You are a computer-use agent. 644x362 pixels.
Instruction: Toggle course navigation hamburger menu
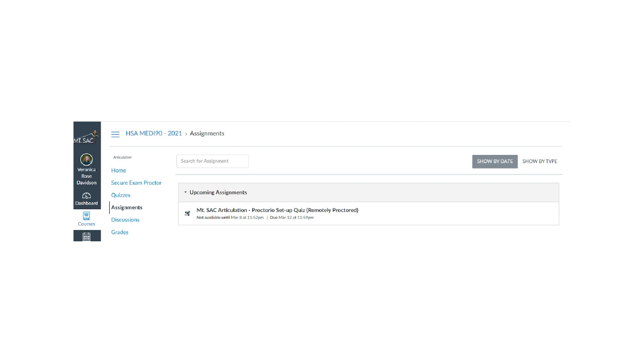[x=115, y=134]
